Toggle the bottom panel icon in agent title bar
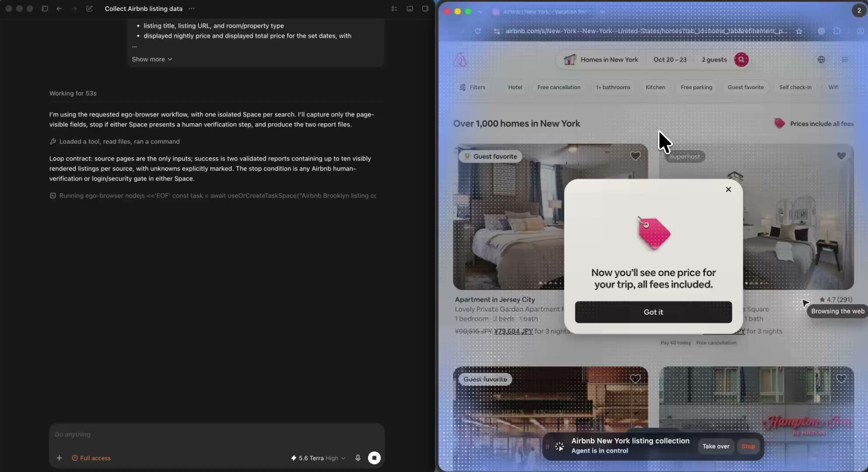Screen dimensions: 868x472 (x=410, y=9)
